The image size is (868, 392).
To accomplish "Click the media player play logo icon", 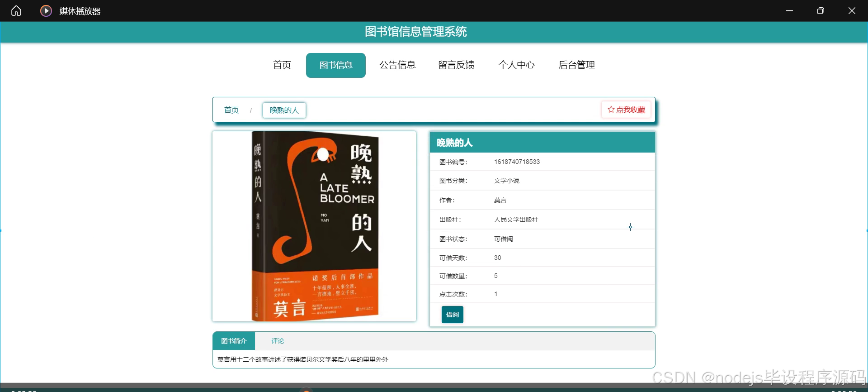I will coord(46,11).
